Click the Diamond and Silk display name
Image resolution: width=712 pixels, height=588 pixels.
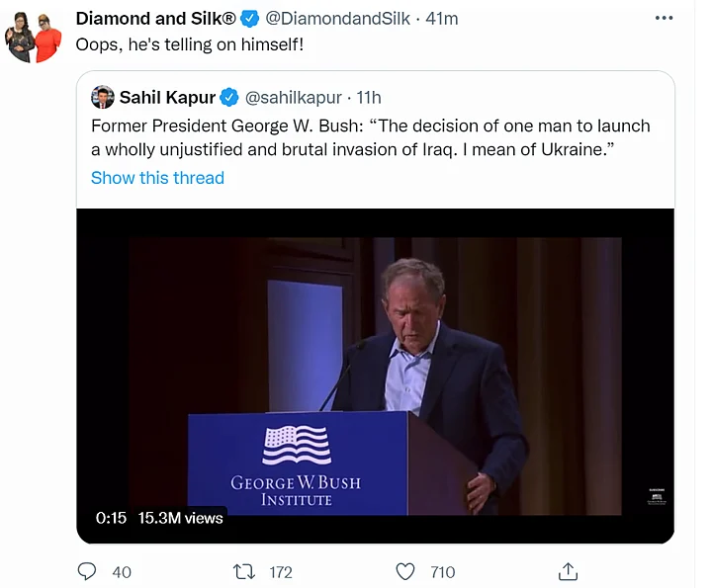pyautogui.click(x=156, y=19)
